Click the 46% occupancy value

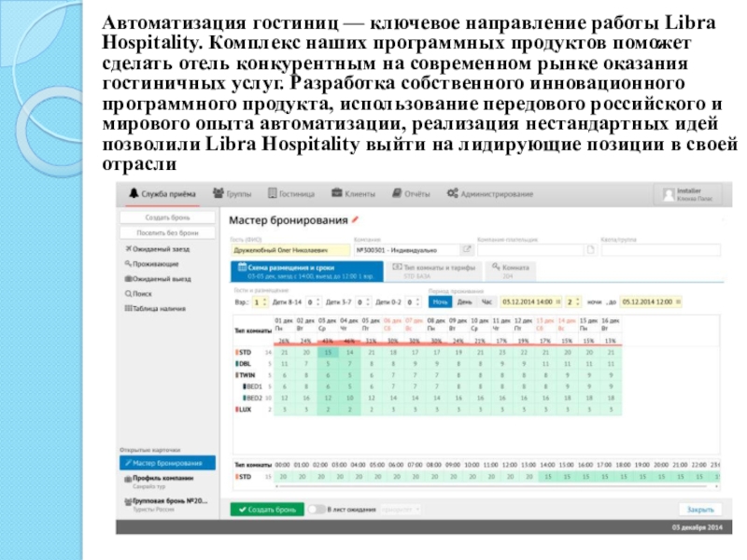tap(349, 341)
